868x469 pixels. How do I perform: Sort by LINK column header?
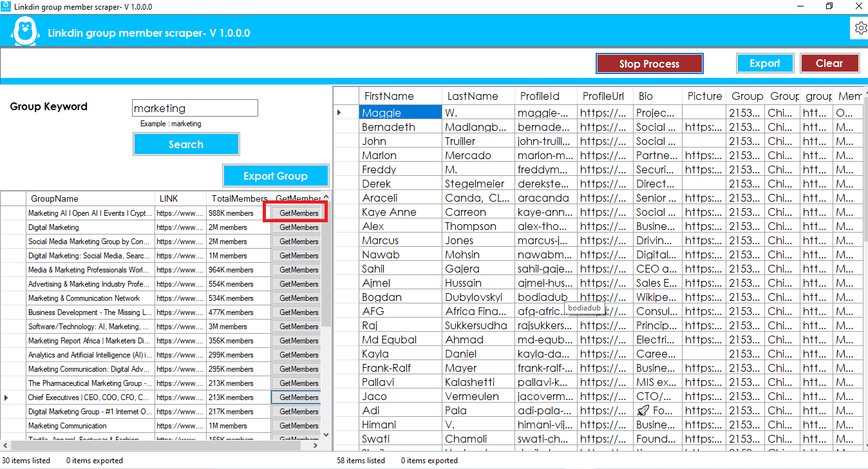[180, 198]
